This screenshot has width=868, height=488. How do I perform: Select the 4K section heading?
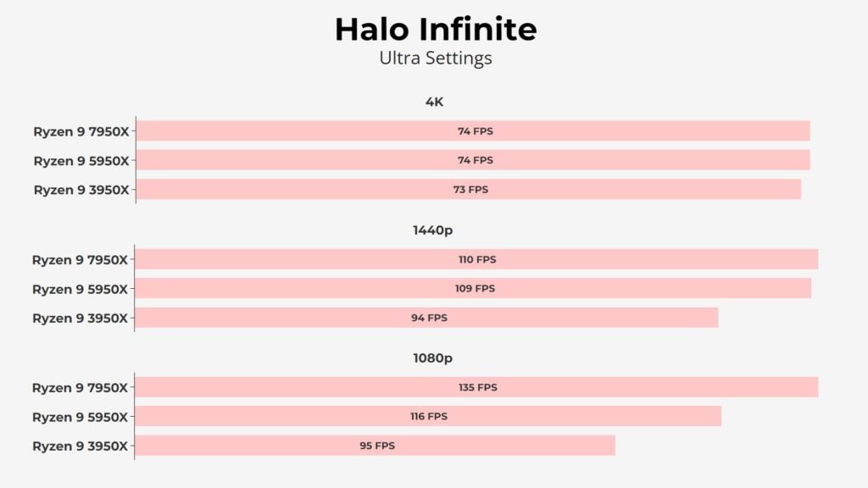434,102
